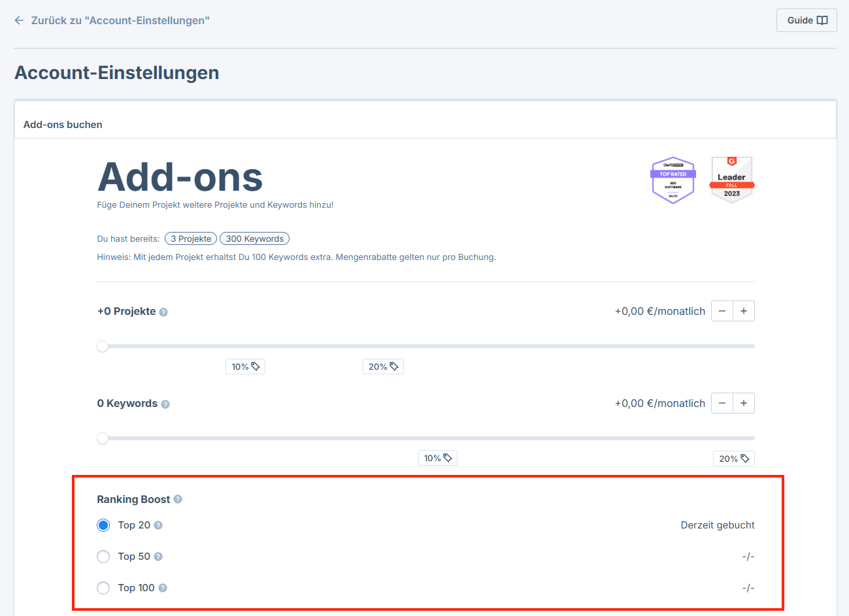
Task: Select the "Top 50" Ranking Boost option
Action: 103,556
